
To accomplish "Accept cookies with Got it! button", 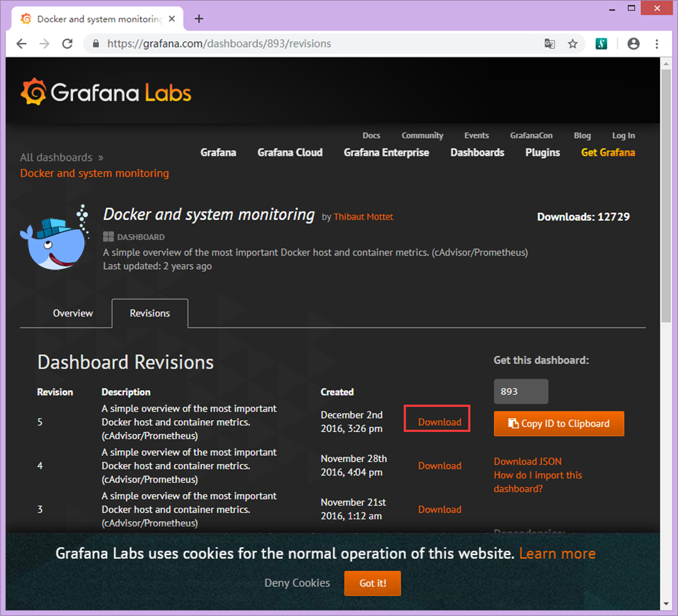I will [372, 583].
